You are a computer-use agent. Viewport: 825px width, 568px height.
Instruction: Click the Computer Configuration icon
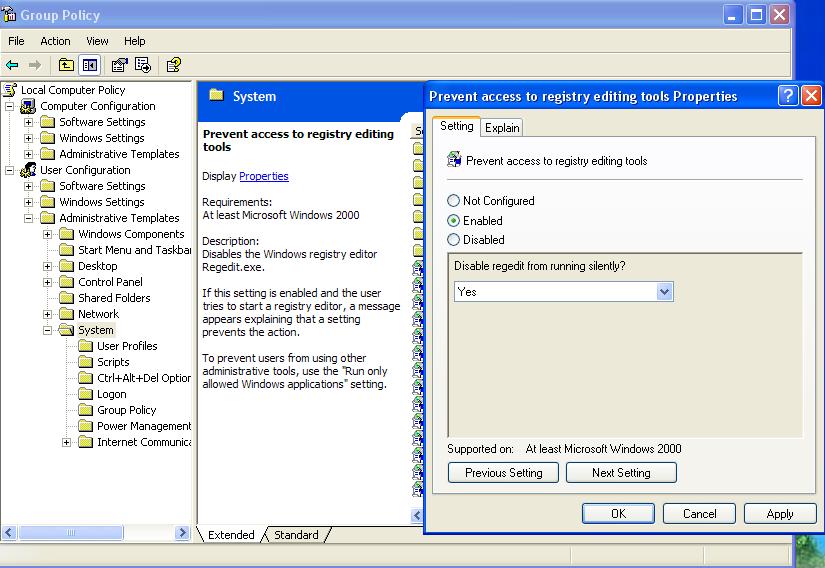(x=28, y=106)
